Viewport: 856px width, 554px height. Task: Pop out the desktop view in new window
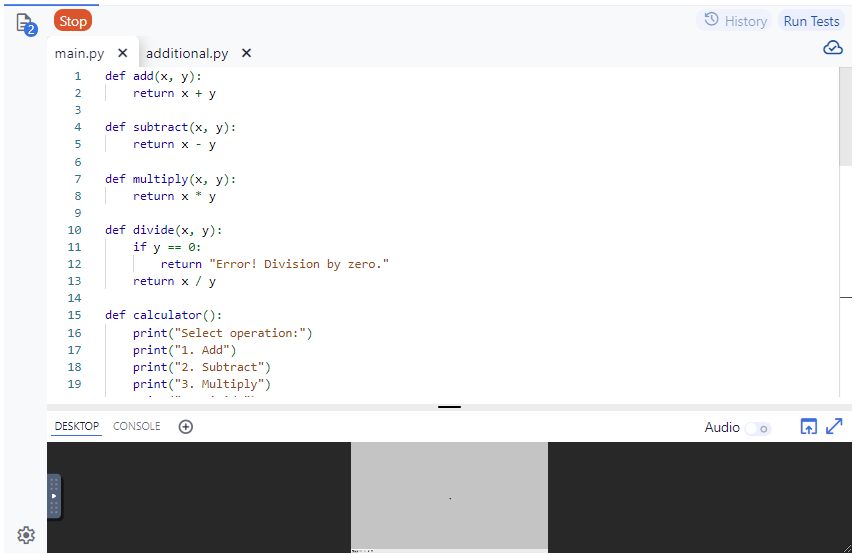point(809,426)
